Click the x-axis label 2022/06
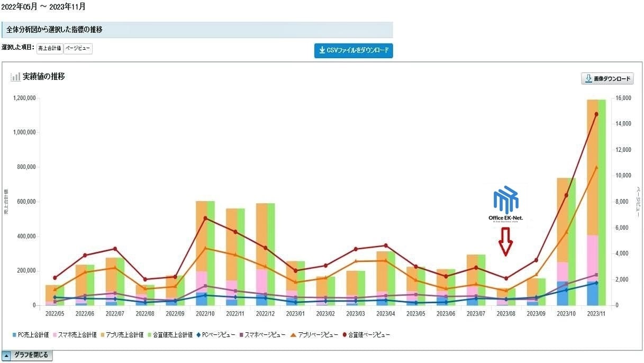644x363 pixels. (x=85, y=314)
